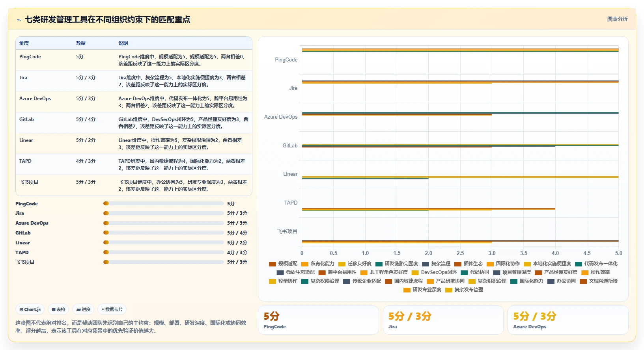The image size is (644, 350).
Task: Toggle 复杂组织治理 legend entry
Action: click(x=487, y=281)
